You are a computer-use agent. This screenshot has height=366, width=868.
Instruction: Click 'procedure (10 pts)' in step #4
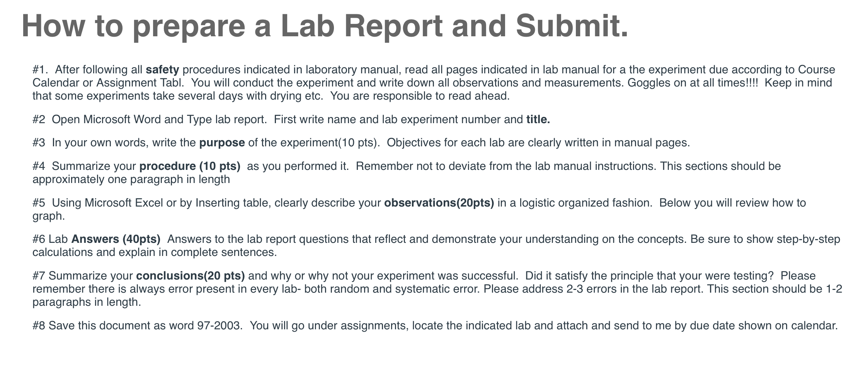click(x=190, y=166)
